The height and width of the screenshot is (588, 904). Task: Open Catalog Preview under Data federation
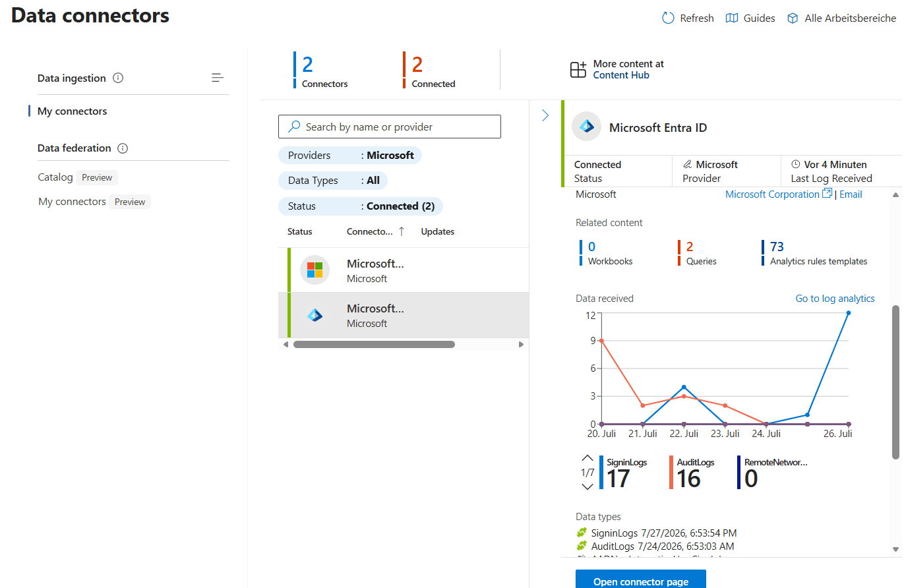[x=77, y=177]
